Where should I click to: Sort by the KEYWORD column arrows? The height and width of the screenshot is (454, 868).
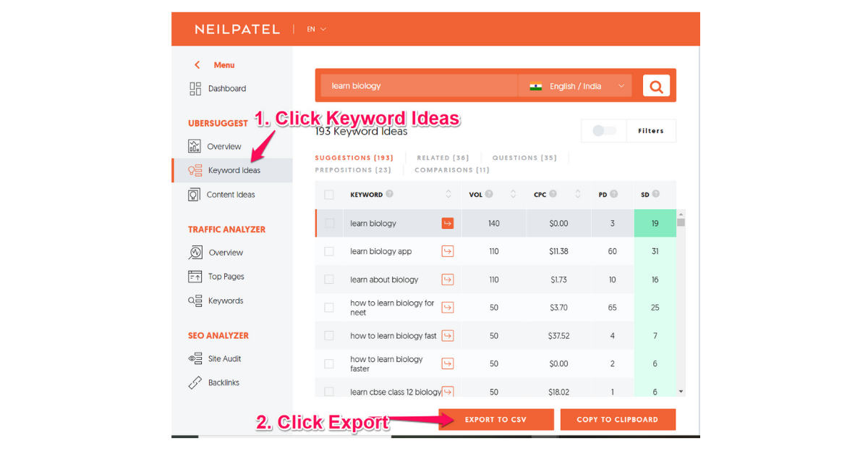[448, 194]
